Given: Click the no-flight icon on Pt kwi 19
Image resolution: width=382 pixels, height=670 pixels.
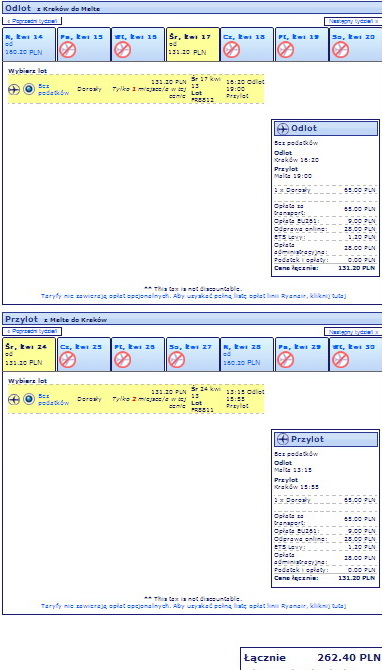Looking at the screenshot, I should 285,50.
